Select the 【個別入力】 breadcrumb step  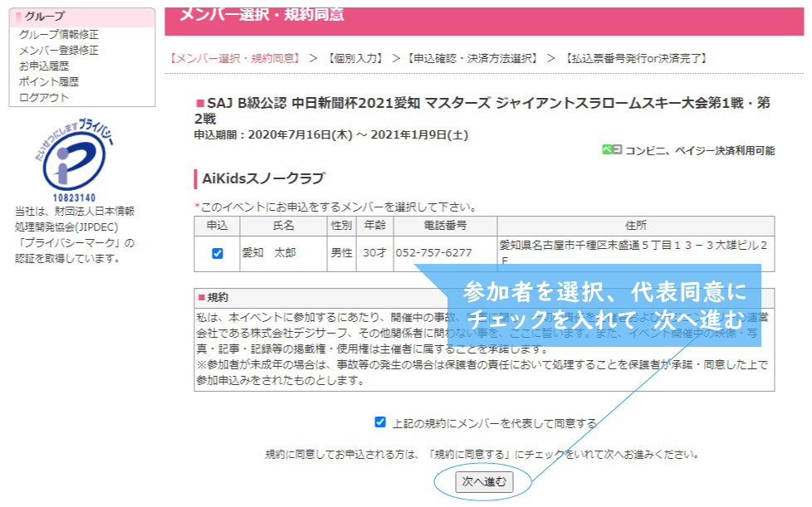355,59
